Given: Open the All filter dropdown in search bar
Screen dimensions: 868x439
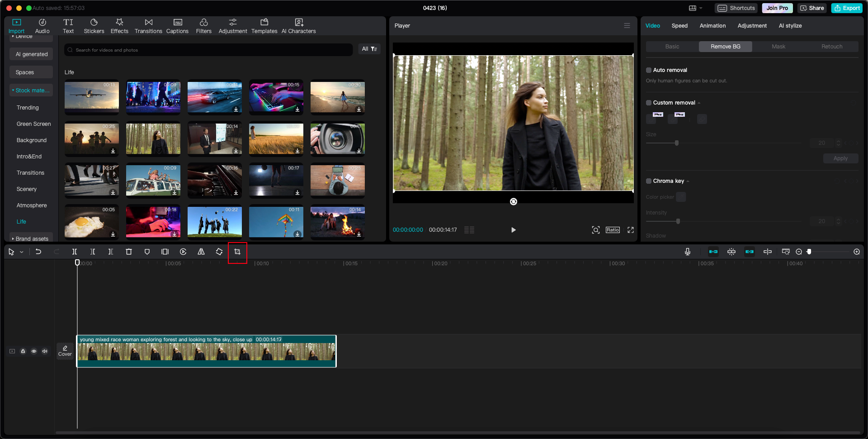Looking at the screenshot, I should (x=369, y=49).
